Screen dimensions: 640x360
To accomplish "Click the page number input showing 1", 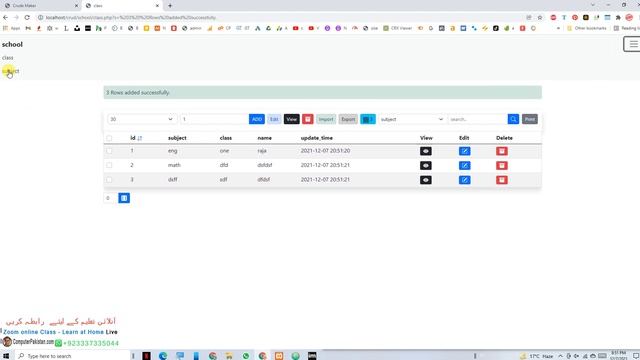I will 214,119.
